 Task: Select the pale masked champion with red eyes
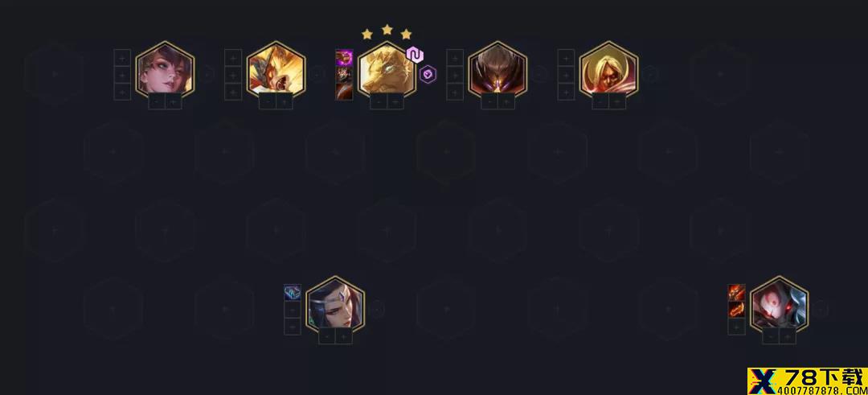(779, 305)
